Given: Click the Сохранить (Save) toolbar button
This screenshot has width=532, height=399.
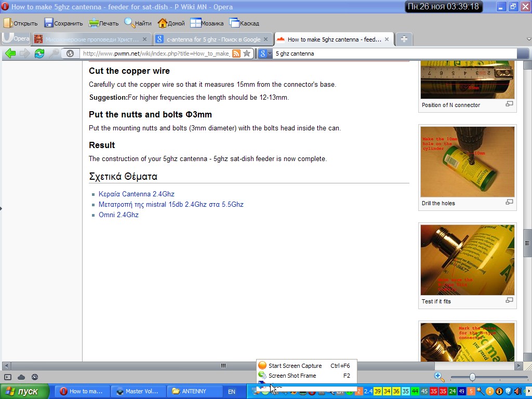Looking at the screenshot, I should pos(63,23).
